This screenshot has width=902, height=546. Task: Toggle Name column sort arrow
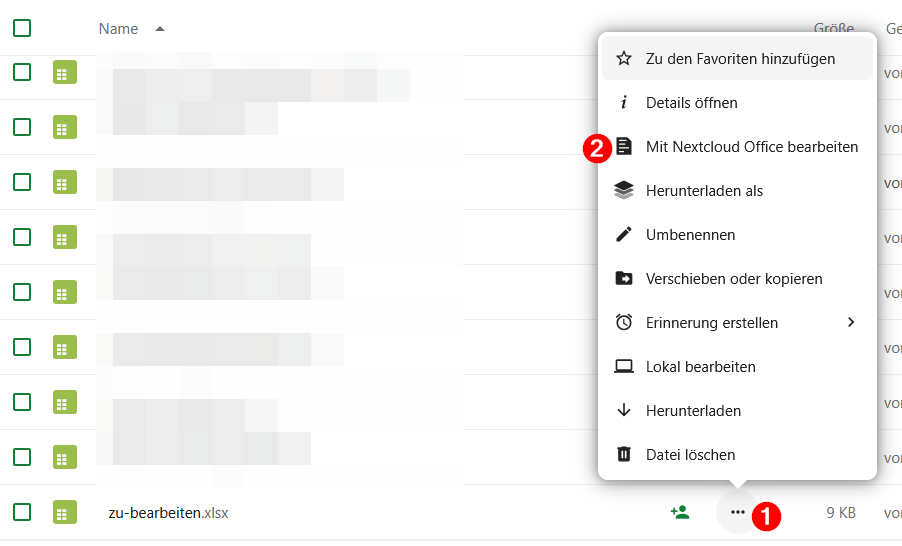coord(160,29)
